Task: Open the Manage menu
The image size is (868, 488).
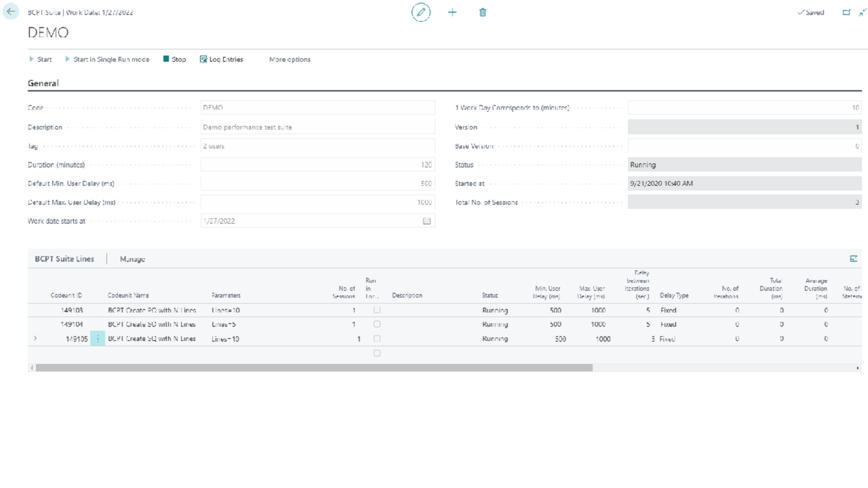Action: pyautogui.click(x=132, y=259)
